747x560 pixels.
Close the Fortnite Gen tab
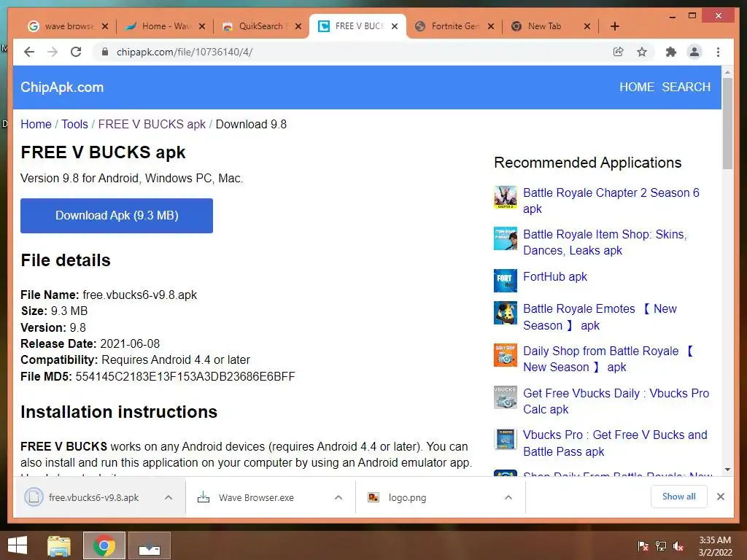tap(491, 26)
